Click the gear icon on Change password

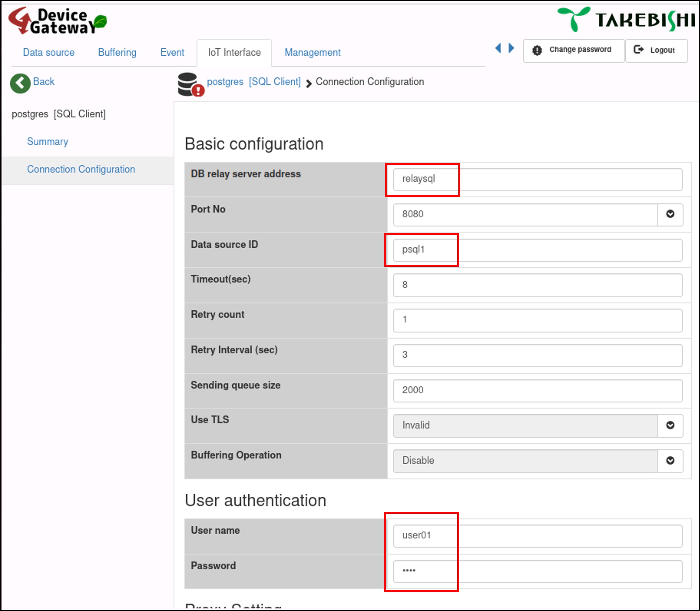coord(537,50)
